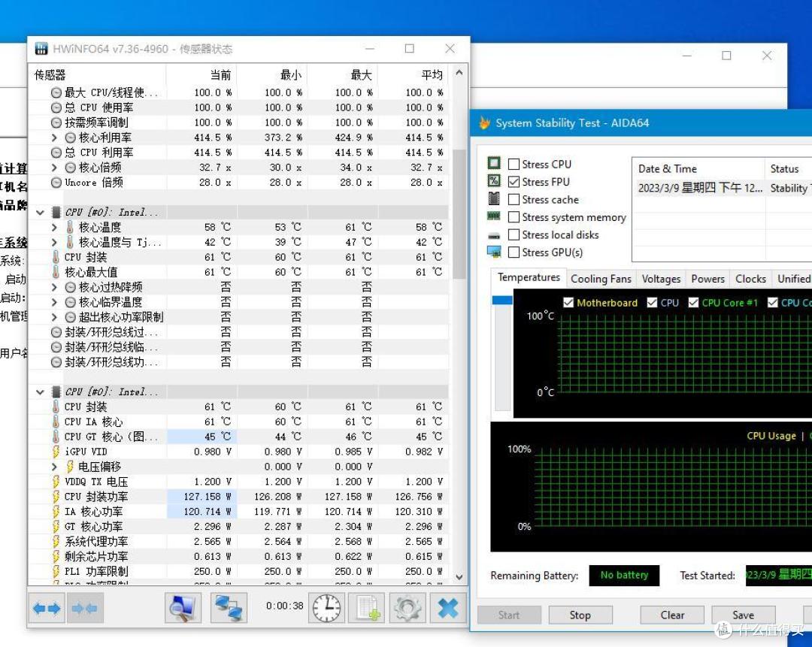
Task: Expand the 电压偏移 row
Action: pos(54,467)
